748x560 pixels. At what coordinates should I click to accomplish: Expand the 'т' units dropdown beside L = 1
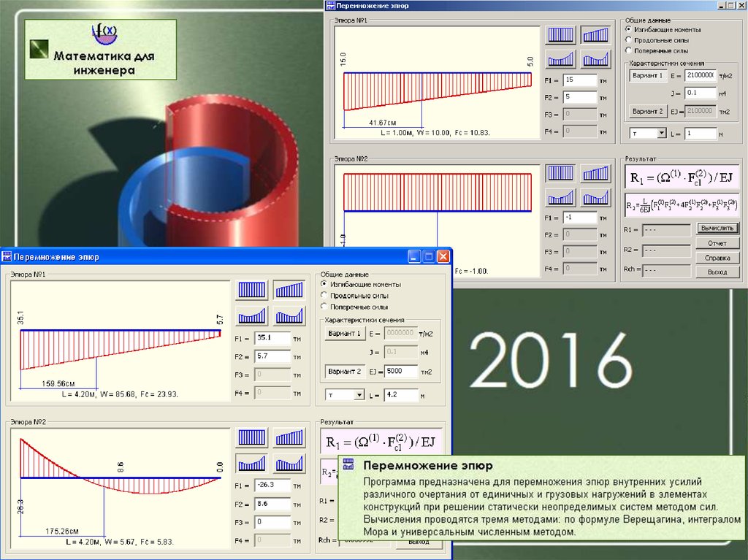[x=661, y=134]
